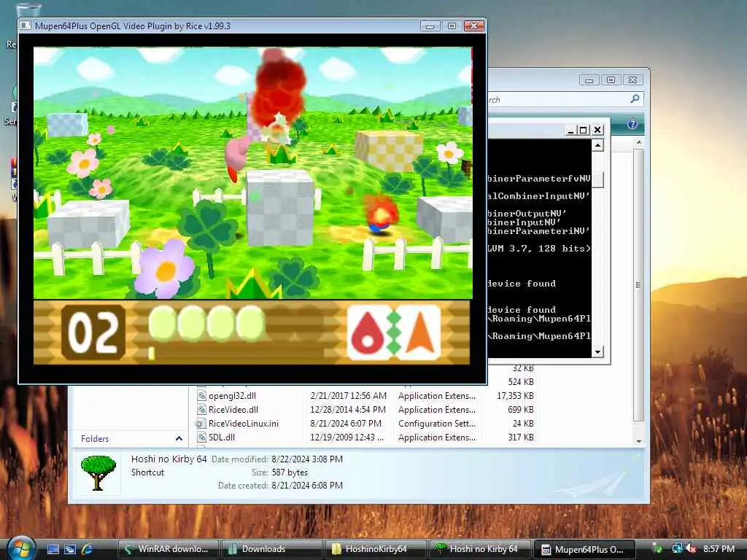Launch Internet Explorer from quick launch
Screen dimensions: 747x560
tap(87, 549)
